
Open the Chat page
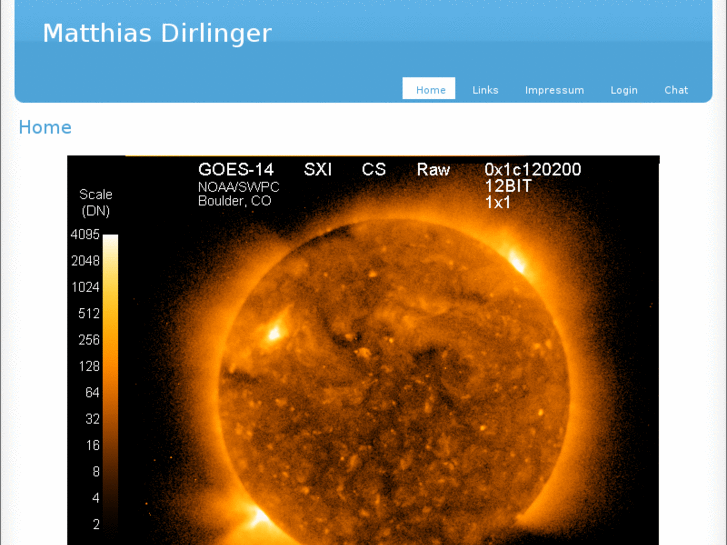[x=676, y=90]
